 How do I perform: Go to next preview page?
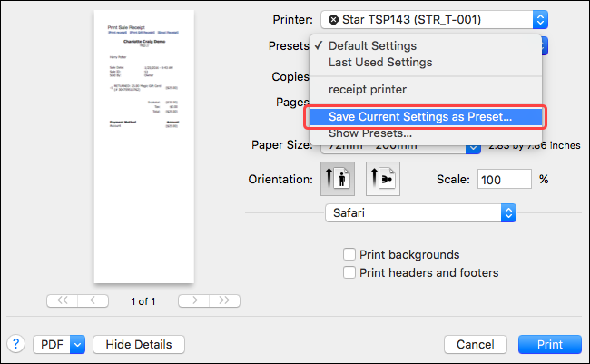tap(193, 300)
